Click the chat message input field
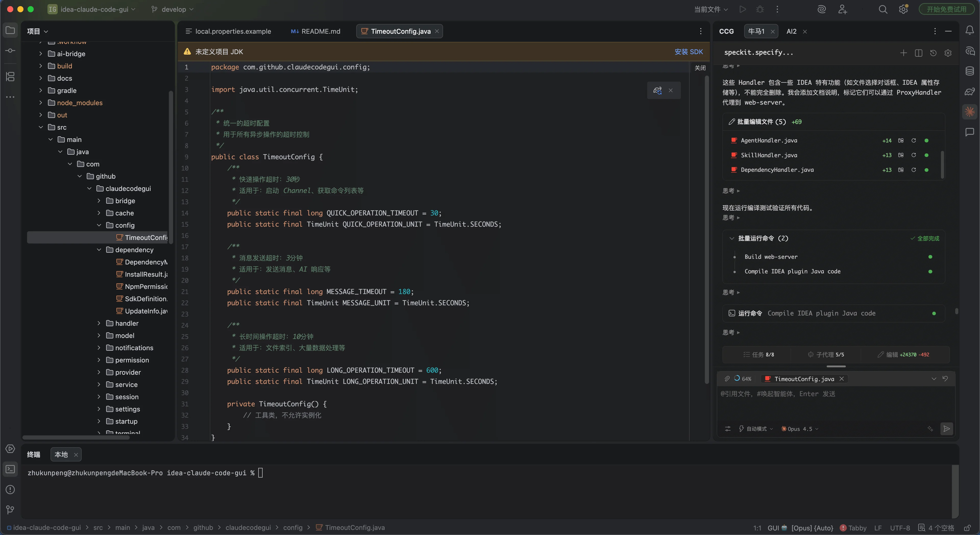 pyautogui.click(x=836, y=403)
